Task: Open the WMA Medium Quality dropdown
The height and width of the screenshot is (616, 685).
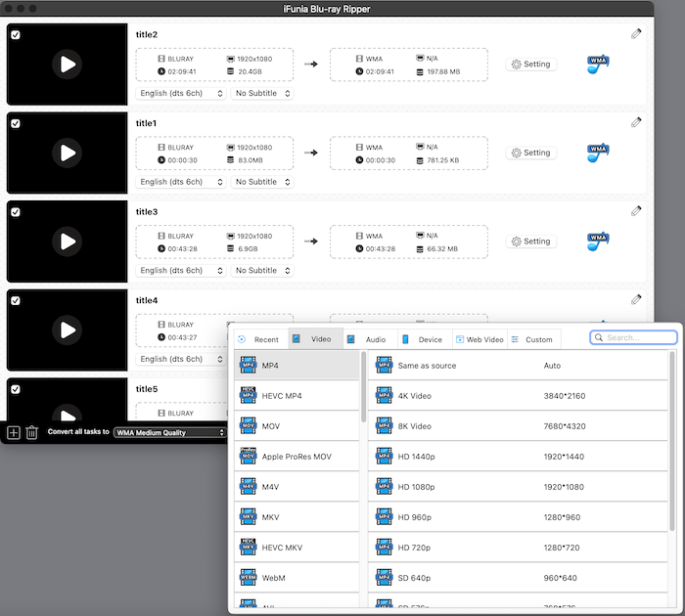Action: (x=169, y=432)
